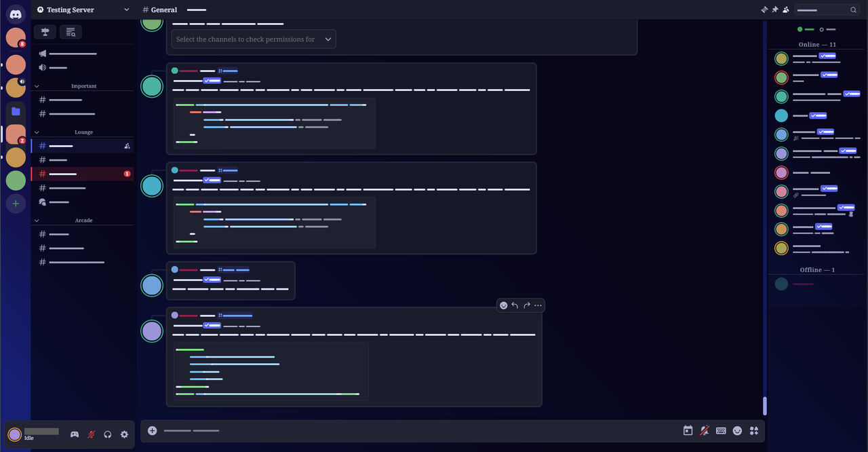Toggle the muted microphone in user panel

pos(91,434)
